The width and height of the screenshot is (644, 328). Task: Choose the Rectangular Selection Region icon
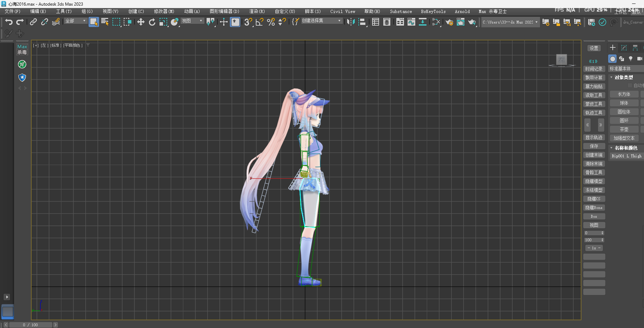(116, 22)
